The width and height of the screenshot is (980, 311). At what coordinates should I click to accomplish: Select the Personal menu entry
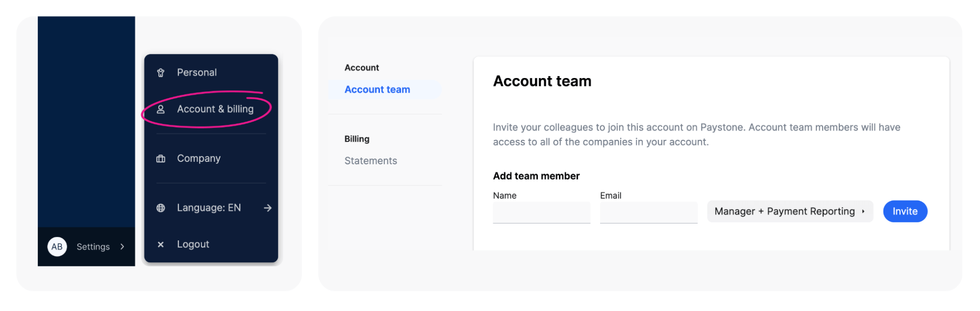(x=197, y=72)
